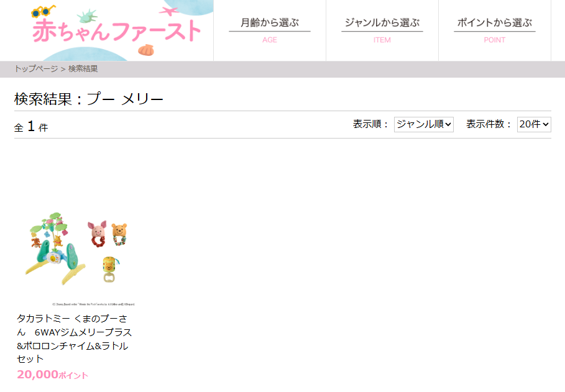Expand the 表示順 ジャンル順 dropdown
This screenshot has width=565, height=392.
[x=424, y=124]
